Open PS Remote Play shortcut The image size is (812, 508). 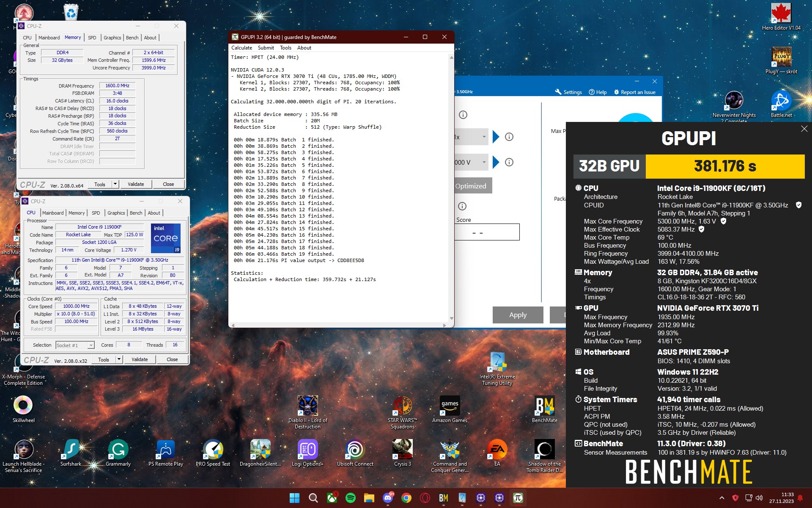point(165,453)
